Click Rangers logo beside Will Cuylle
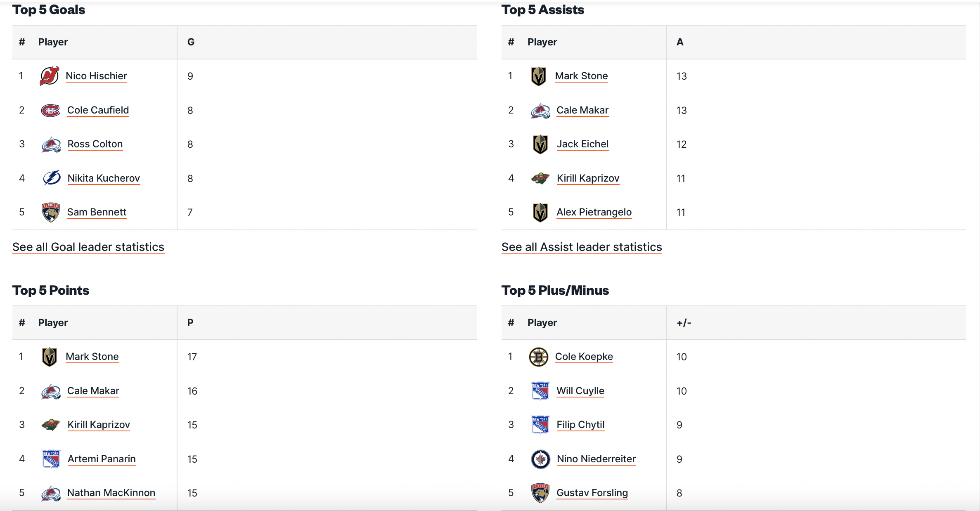The width and height of the screenshot is (980, 511). 540,391
